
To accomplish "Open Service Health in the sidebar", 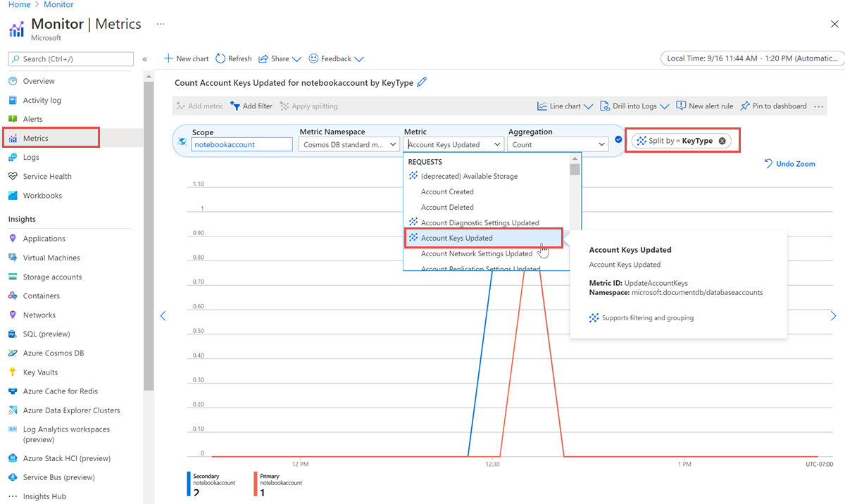I will point(47,176).
